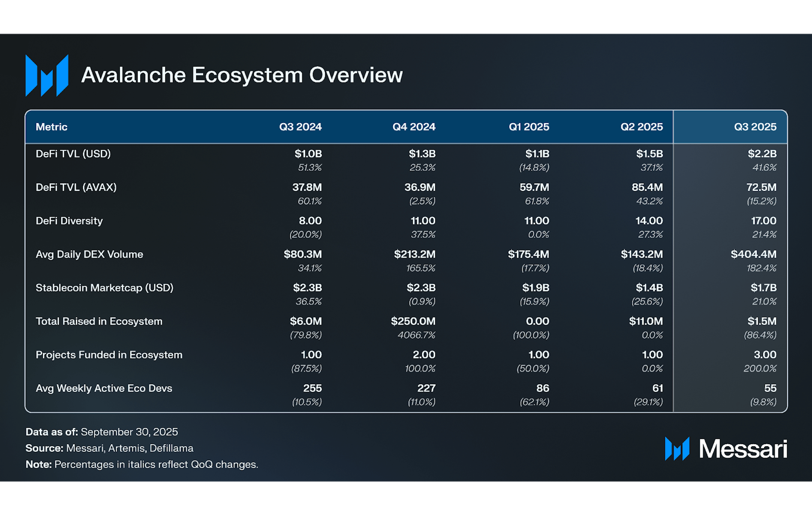The width and height of the screenshot is (812, 515).
Task: Click the Stablecoin Marketcap (USD) label
Action: [x=105, y=288]
